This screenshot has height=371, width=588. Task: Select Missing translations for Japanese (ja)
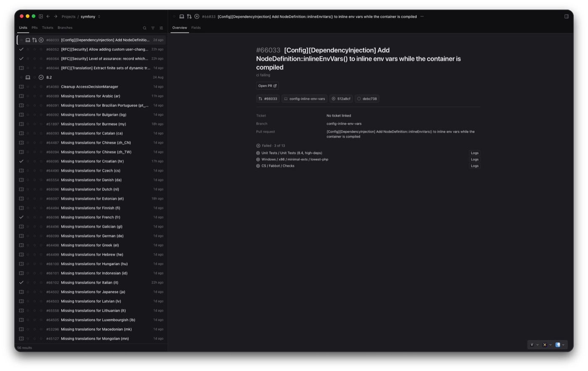point(91,292)
